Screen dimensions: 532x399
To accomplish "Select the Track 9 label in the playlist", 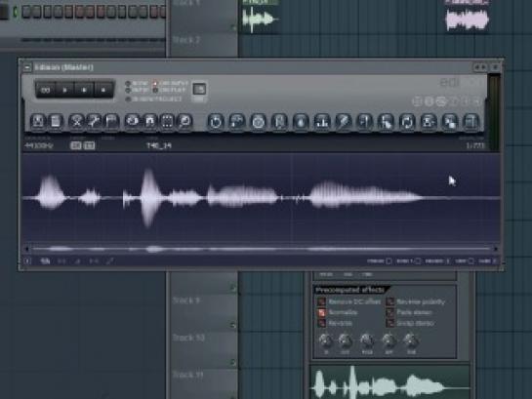I will coord(186,300).
